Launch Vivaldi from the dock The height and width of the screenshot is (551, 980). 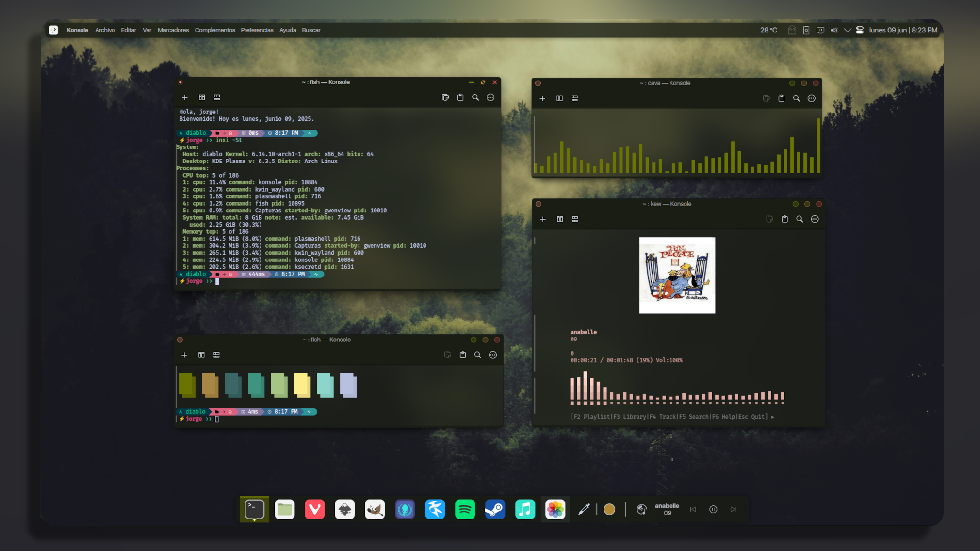[x=315, y=509]
